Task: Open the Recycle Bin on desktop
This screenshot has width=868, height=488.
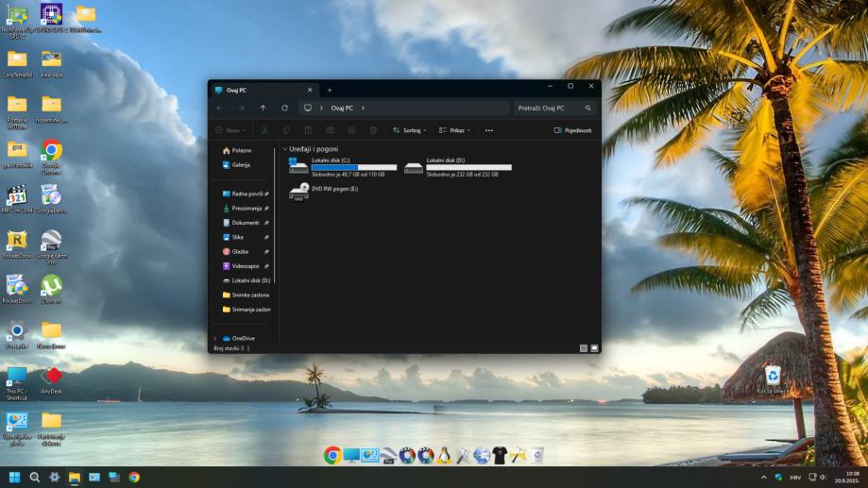Action: tap(773, 376)
